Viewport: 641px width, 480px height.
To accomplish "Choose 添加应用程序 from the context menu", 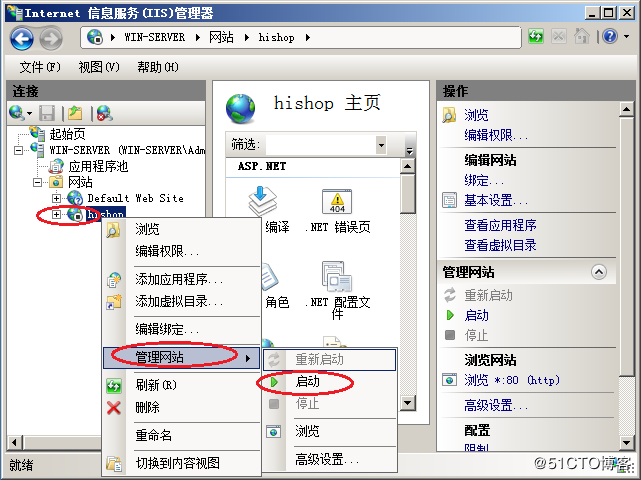I will point(179,279).
